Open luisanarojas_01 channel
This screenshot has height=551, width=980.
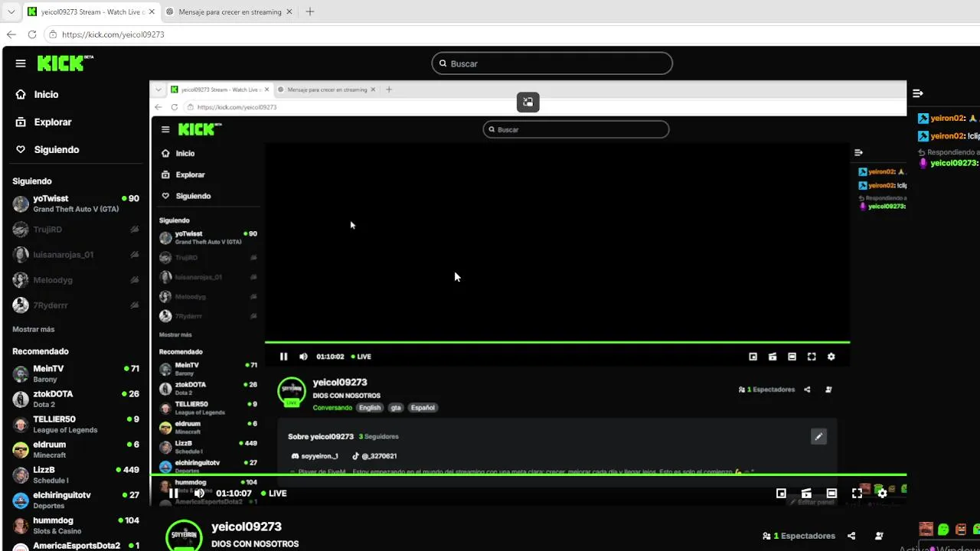(74, 255)
